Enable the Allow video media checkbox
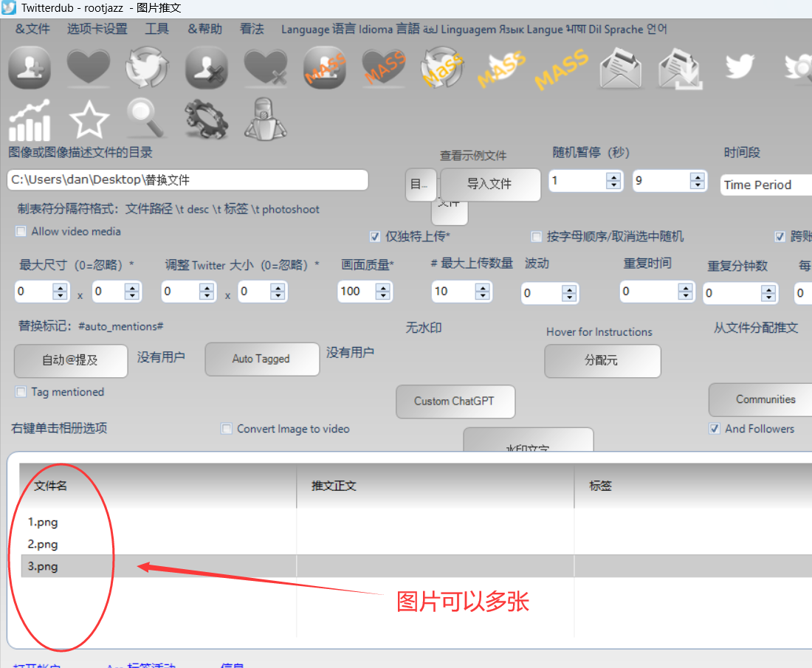 (21, 231)
